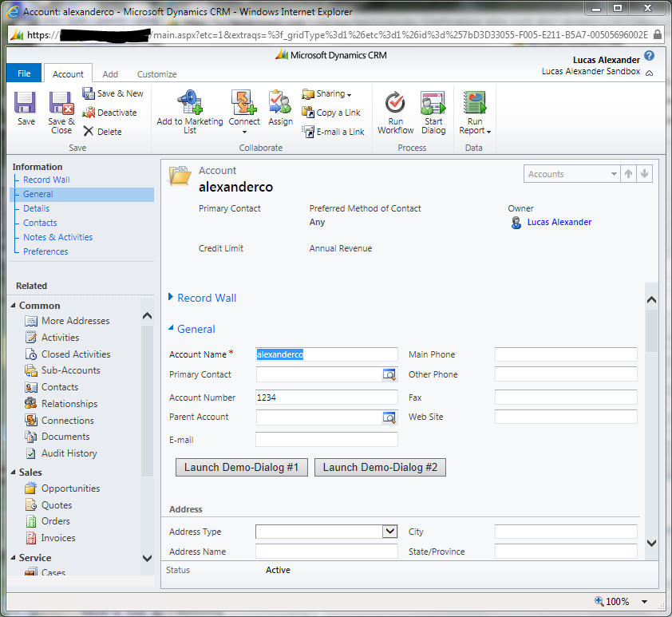Open the File tab
The height and width of the screenshot is (617, 672).
(x=24, y=73)
